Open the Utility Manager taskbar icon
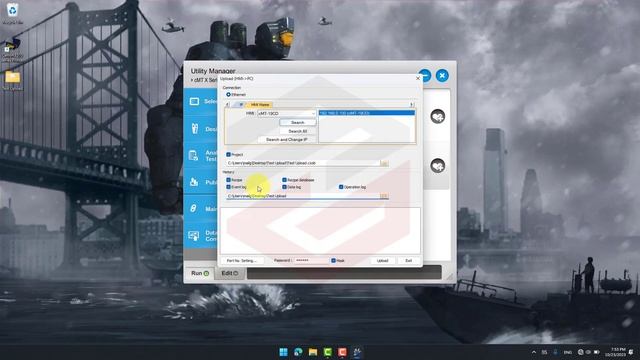The width and height of the screenshot is (640, 360). point(357,352)
